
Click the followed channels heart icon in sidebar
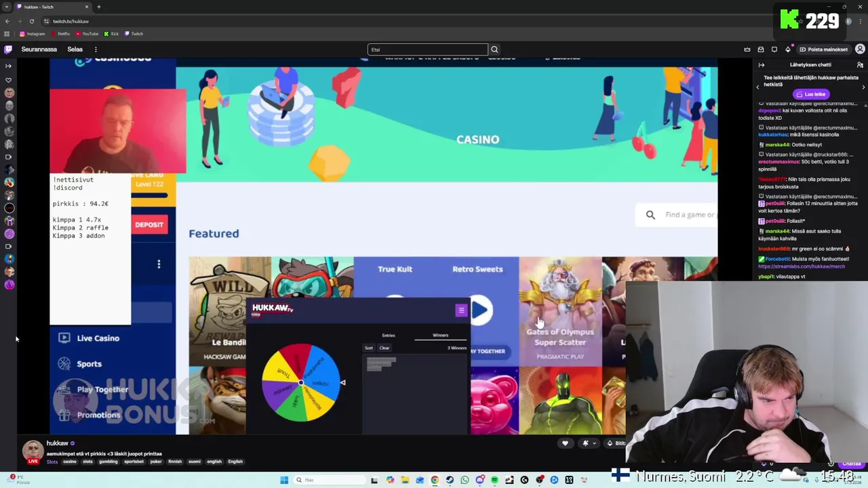tap(8, 80)
